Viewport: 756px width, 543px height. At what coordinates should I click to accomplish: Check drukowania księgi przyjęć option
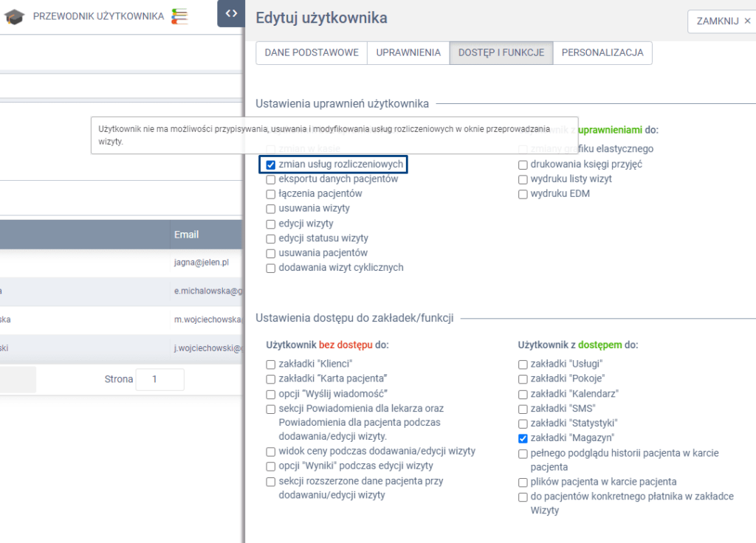pos(523,165)
